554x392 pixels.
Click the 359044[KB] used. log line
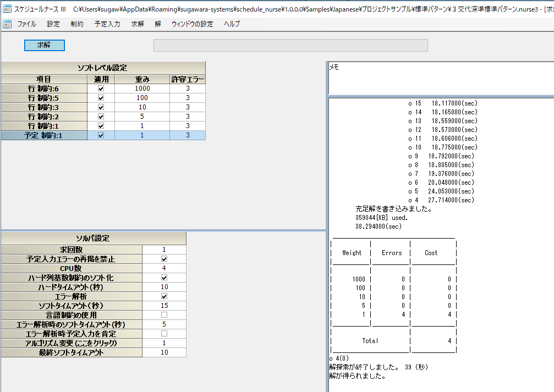382,218
